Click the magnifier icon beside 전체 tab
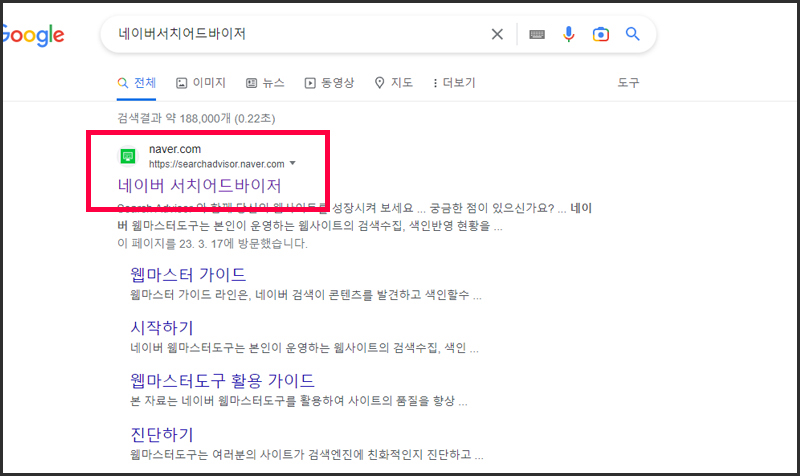This screenshot has height=476, width=800. pos(122,83)
